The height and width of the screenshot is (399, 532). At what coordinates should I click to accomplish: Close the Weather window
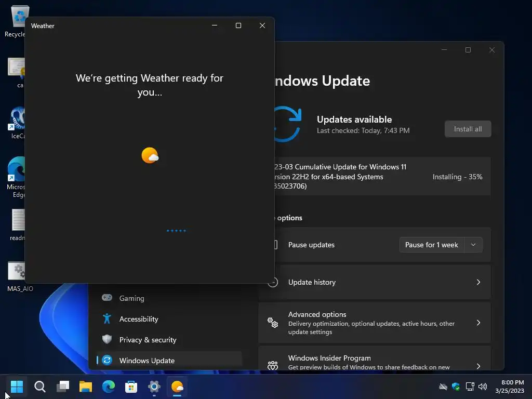[x=262, y=25]
